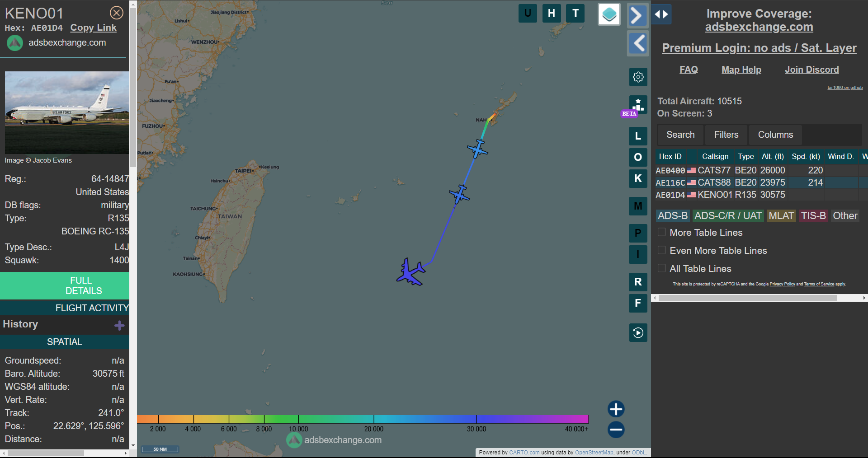Enable Even More Table Lines checkbox

click(x=661, y=250)
